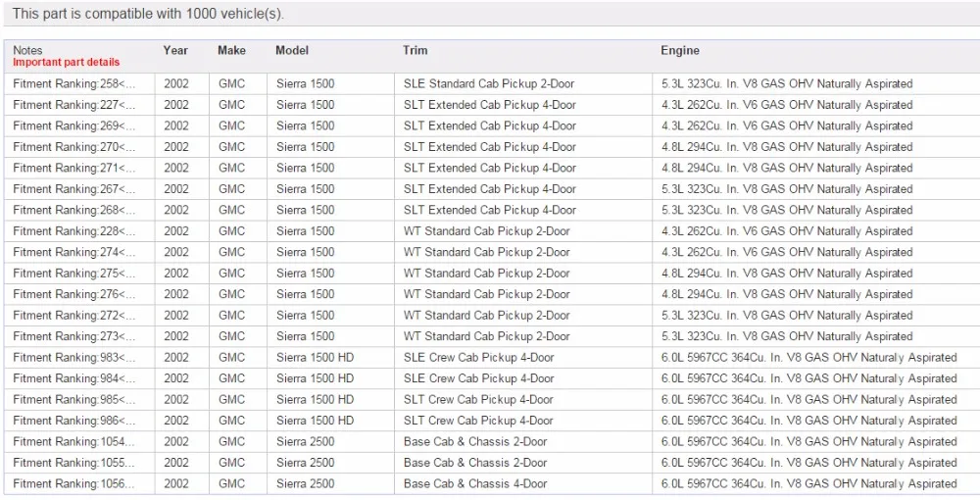The width and height of the screenshot is (980, 500).
Task: Select the 'Fitment Ranking:267<...' note cell
Action: [79, 189]
